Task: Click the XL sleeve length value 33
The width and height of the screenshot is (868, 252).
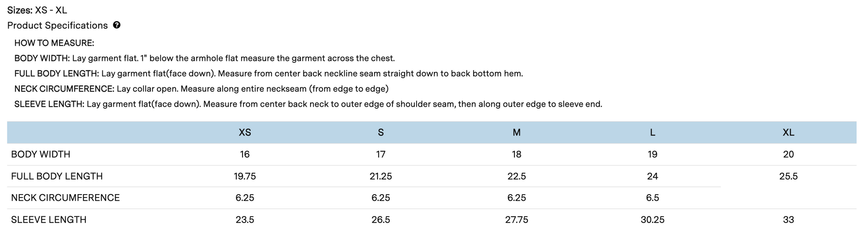Action: coord(788,220)
